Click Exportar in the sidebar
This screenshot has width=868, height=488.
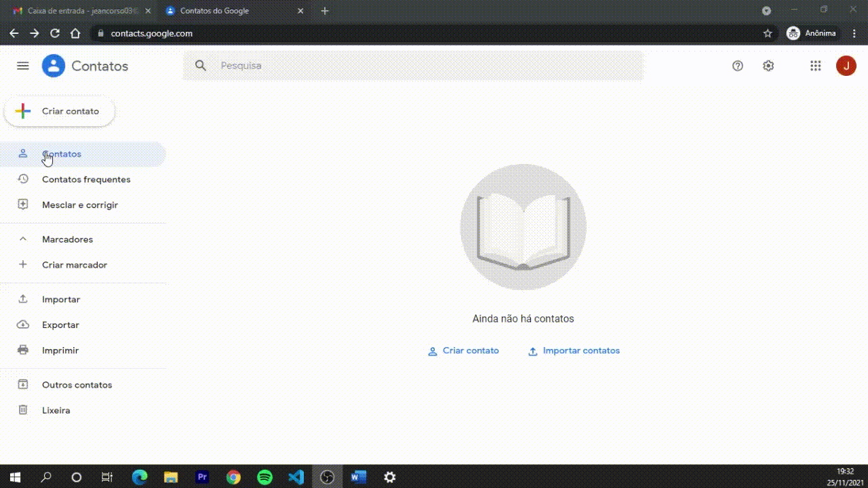pos(82,325)
